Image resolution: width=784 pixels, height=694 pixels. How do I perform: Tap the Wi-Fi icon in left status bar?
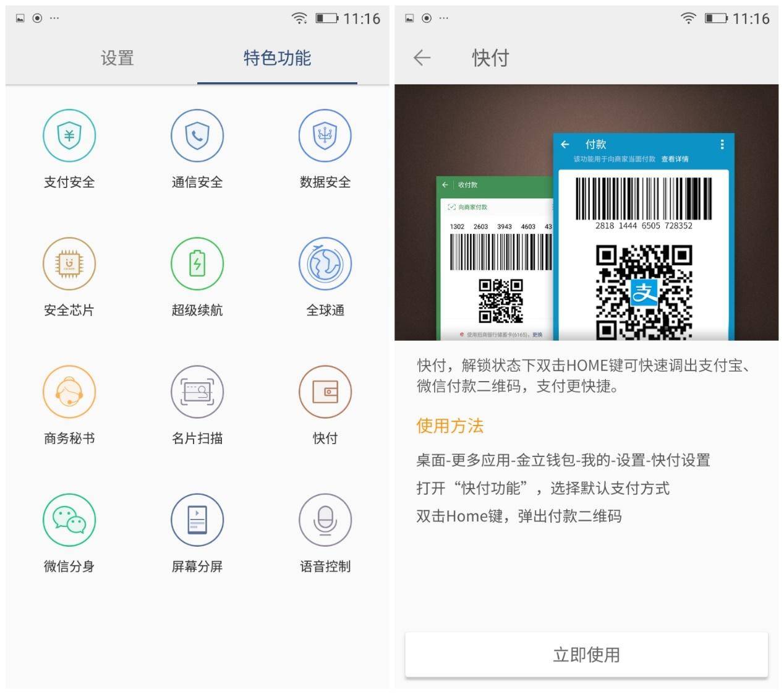[299, 18]
